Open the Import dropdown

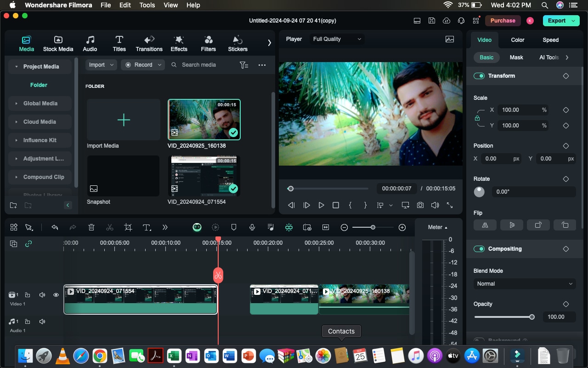click(x=101, y=65)
